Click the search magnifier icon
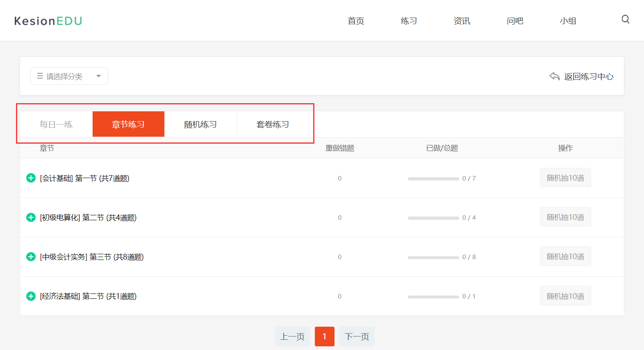644x350 pixels. [625, 20]
